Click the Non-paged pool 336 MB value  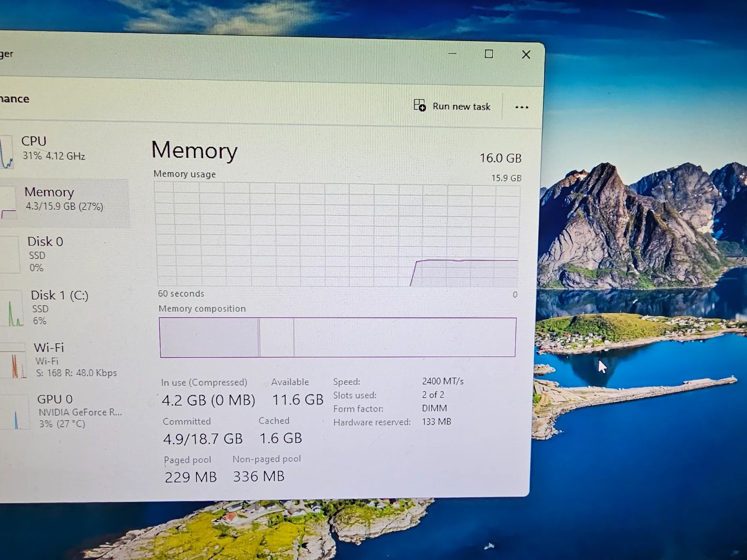[259, 477]
